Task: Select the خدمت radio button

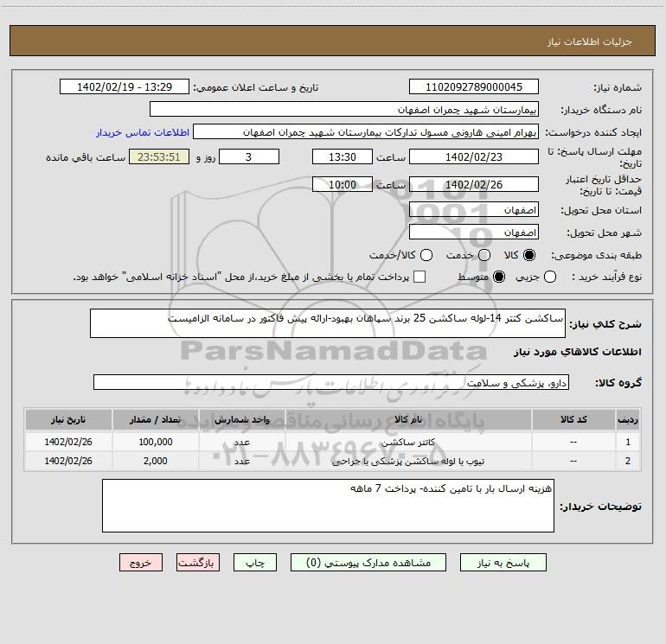Action: tap(484, 255)
